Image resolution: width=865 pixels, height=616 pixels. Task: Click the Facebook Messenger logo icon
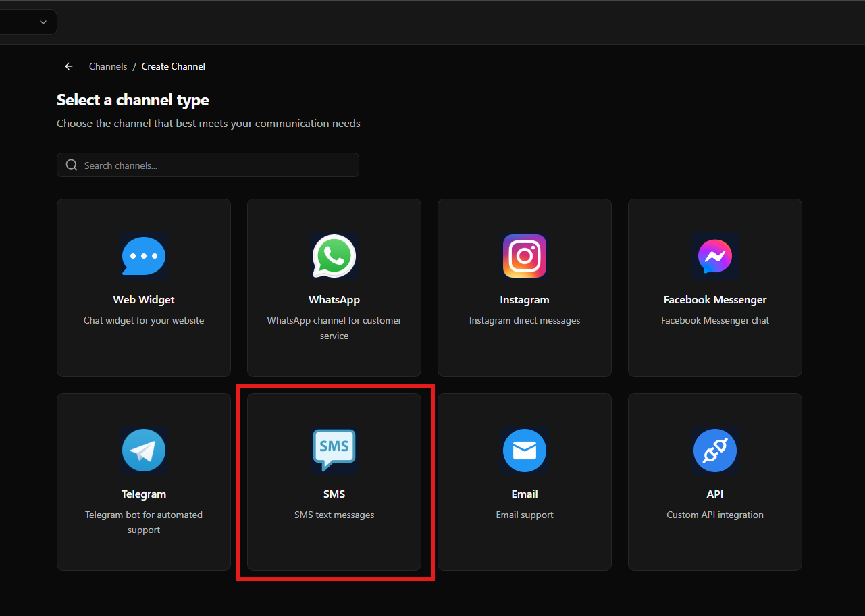click(x=715, y=256)
